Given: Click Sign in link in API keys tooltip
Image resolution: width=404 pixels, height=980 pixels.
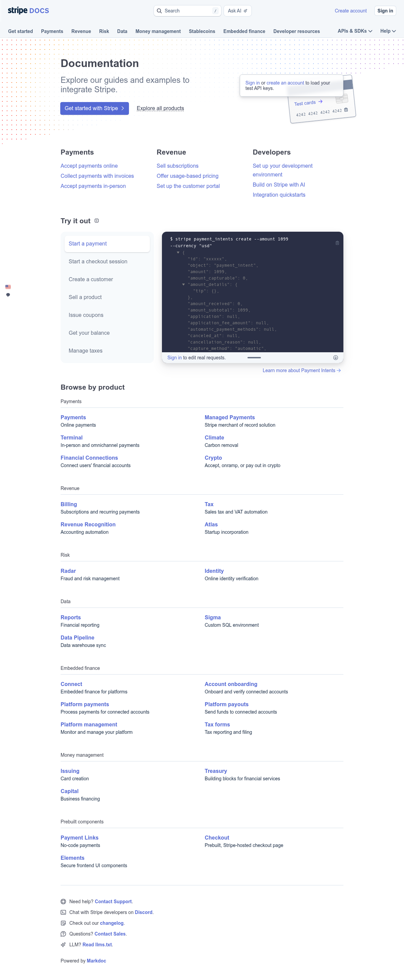Looking at the screenshot, I should click(x=252, y=83).
